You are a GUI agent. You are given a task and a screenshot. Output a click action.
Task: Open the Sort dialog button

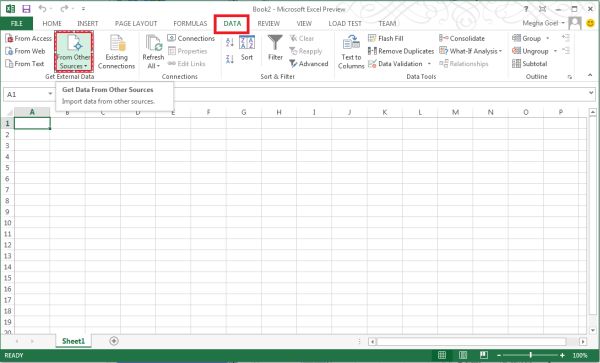point(247,48)
